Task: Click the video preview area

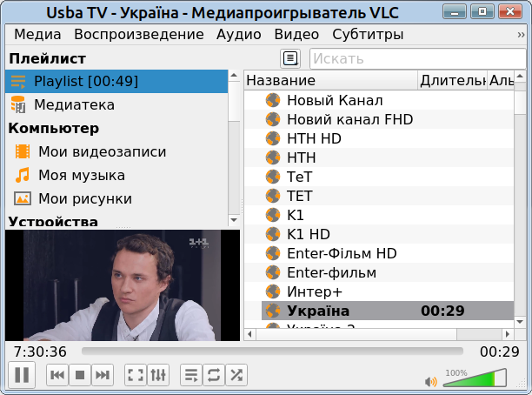Action: click(123, 285)
